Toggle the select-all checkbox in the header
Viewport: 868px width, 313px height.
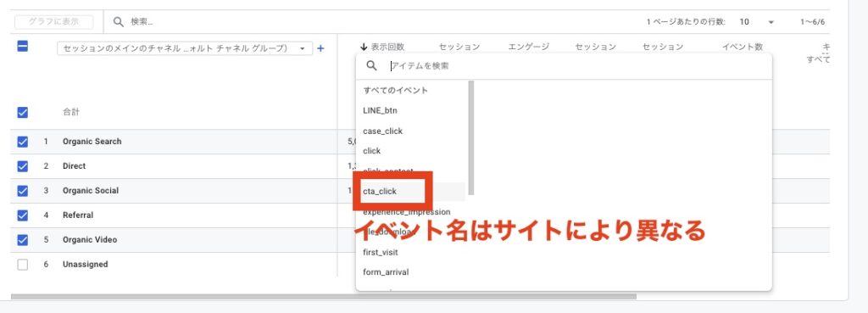coord(22,47)
